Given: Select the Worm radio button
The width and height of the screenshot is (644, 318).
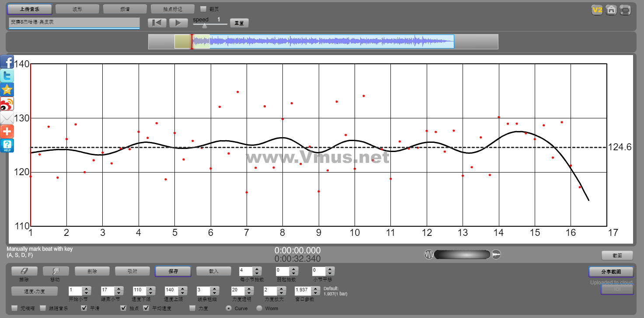Looking at the screenshot, I should click(x=259, y=308).
